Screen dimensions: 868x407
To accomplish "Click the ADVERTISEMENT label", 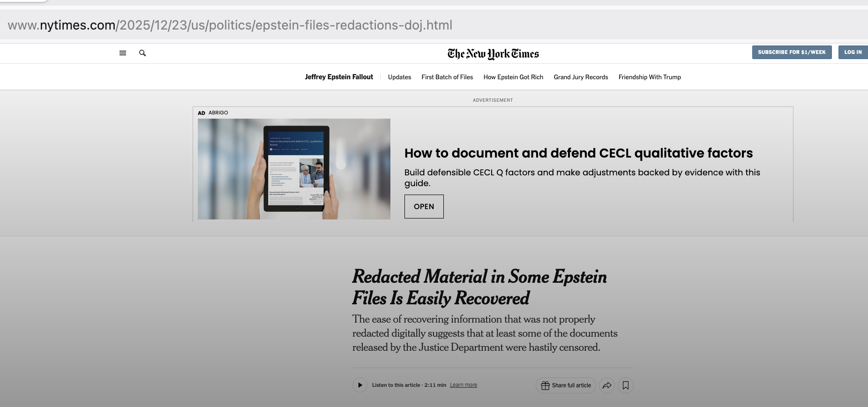I will [493, 100].
